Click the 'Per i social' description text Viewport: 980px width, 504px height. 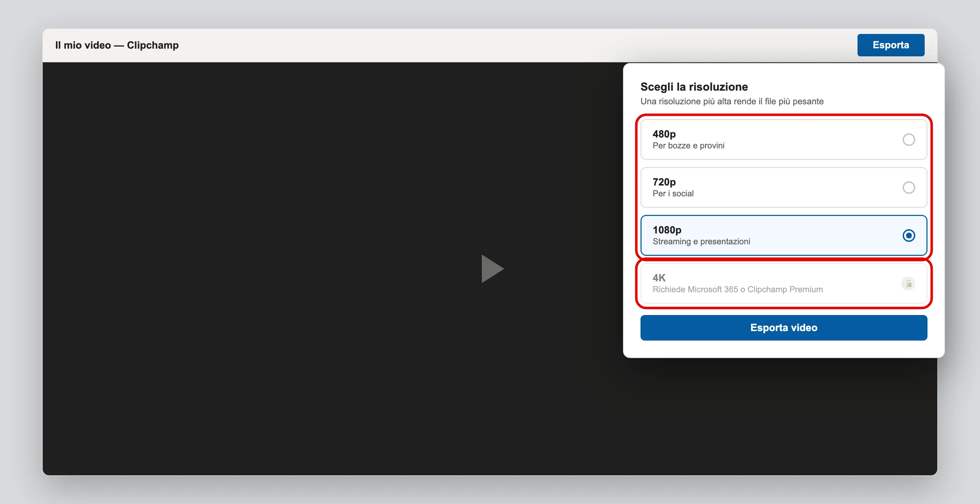click(673, 193)
